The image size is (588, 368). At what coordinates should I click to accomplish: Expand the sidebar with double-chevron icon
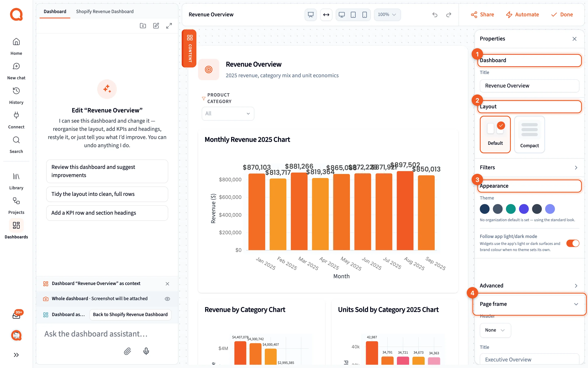(16, 355)
